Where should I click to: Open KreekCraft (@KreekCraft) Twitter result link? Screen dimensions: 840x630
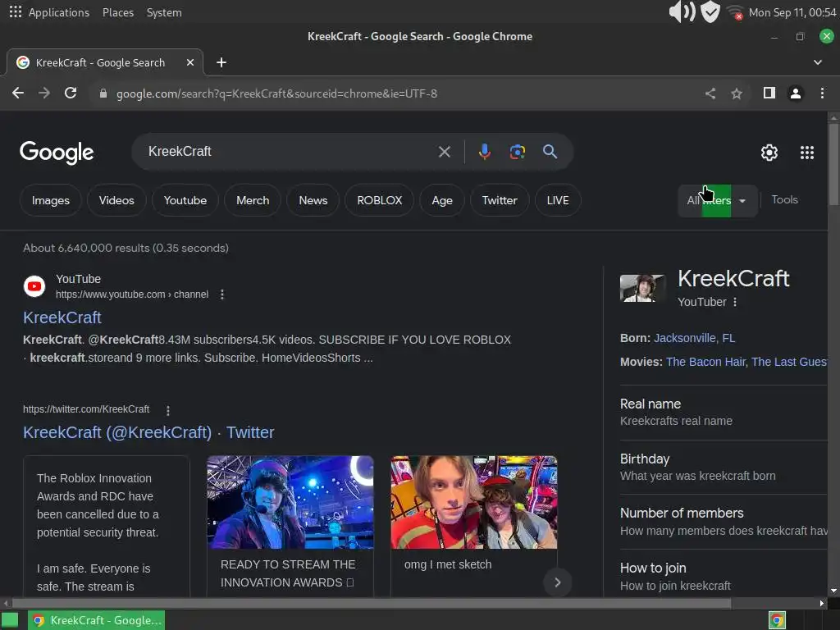click(148, 432)
